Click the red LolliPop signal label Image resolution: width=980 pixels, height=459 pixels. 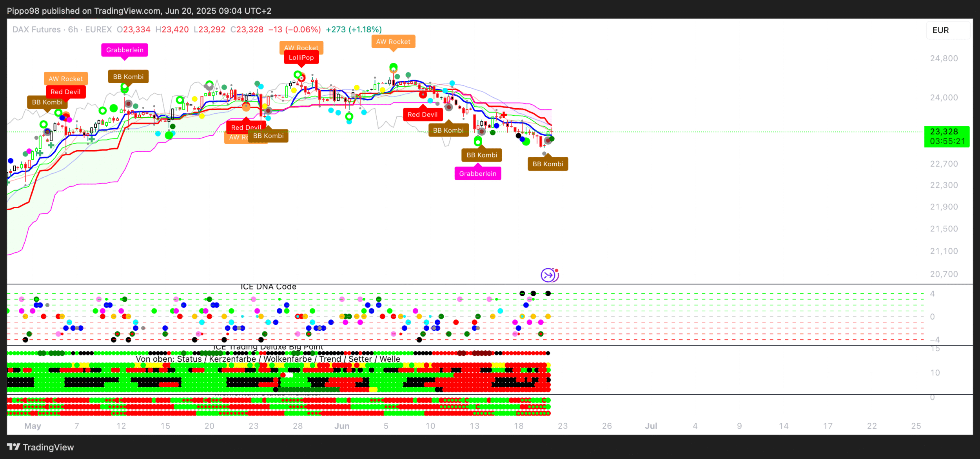tap(301, 57)
